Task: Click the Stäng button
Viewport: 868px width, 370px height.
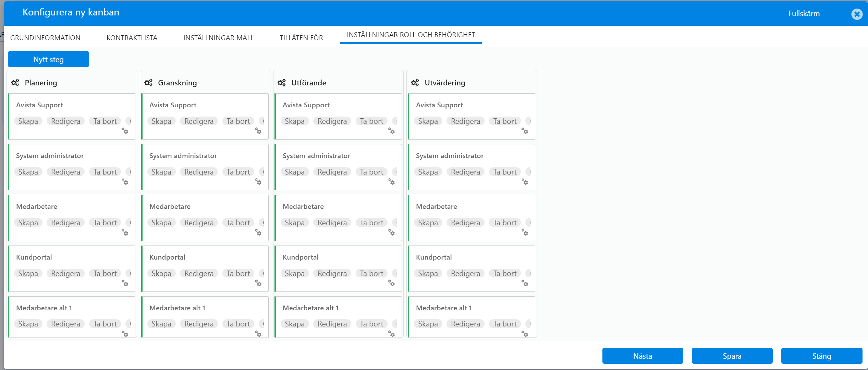Action: pyautogui.click(x=822, y=356)
